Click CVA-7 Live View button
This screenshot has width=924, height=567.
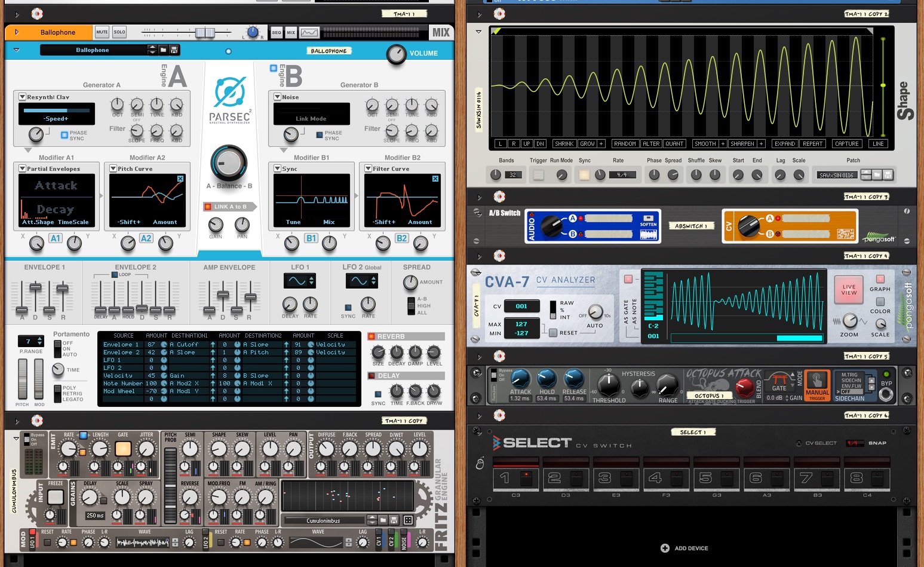click(849, 290)
